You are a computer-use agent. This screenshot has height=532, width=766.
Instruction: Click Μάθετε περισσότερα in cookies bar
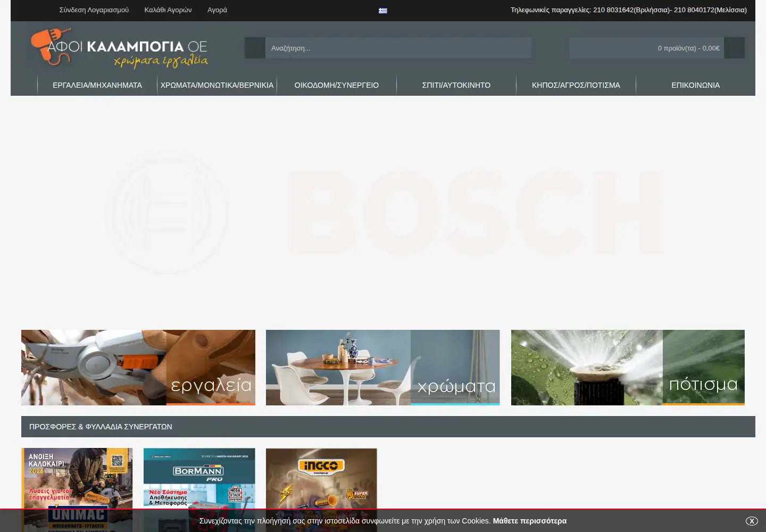coord(530,521)
